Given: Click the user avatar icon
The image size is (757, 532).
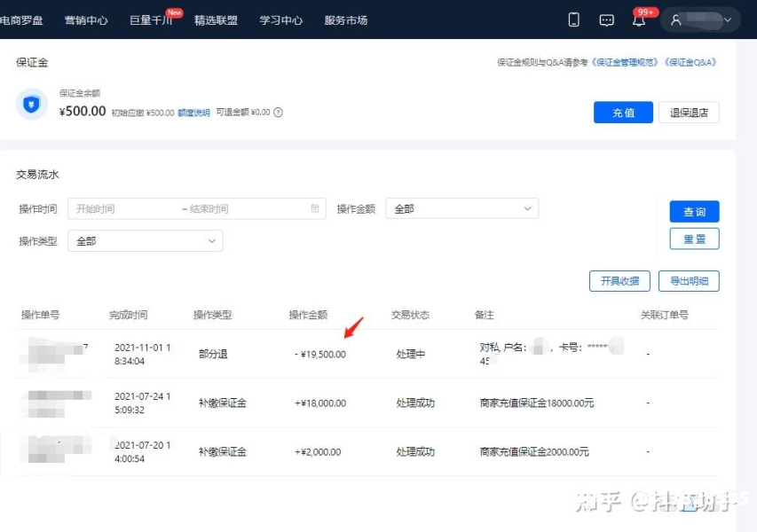Looking at the screenshot, I should (x=677, y=20).
